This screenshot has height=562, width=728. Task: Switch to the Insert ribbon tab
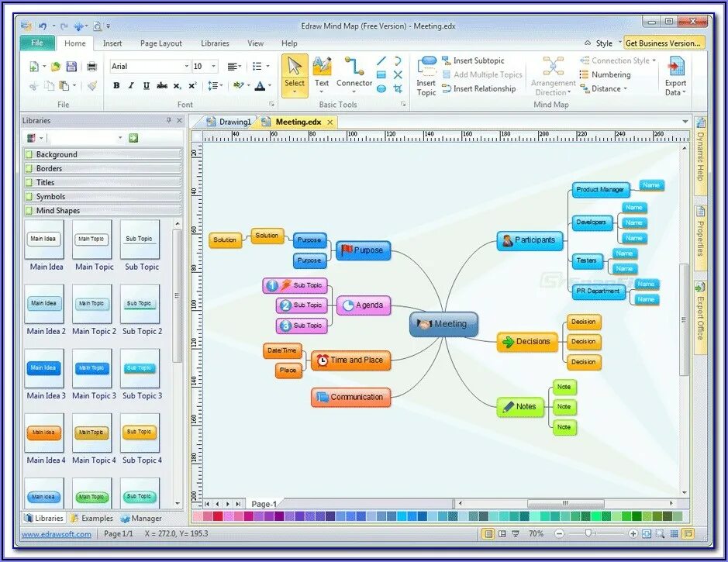point(112,43)
